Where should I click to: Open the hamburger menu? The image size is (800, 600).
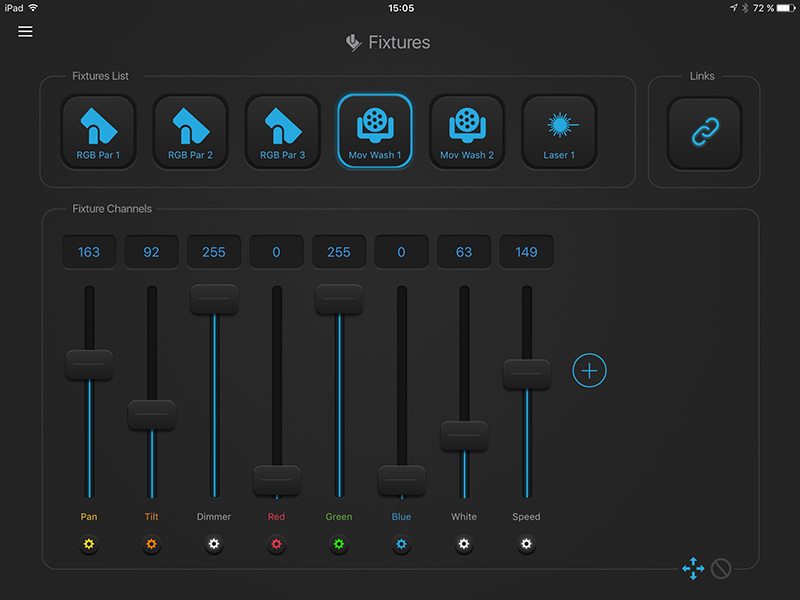[25, 31]
